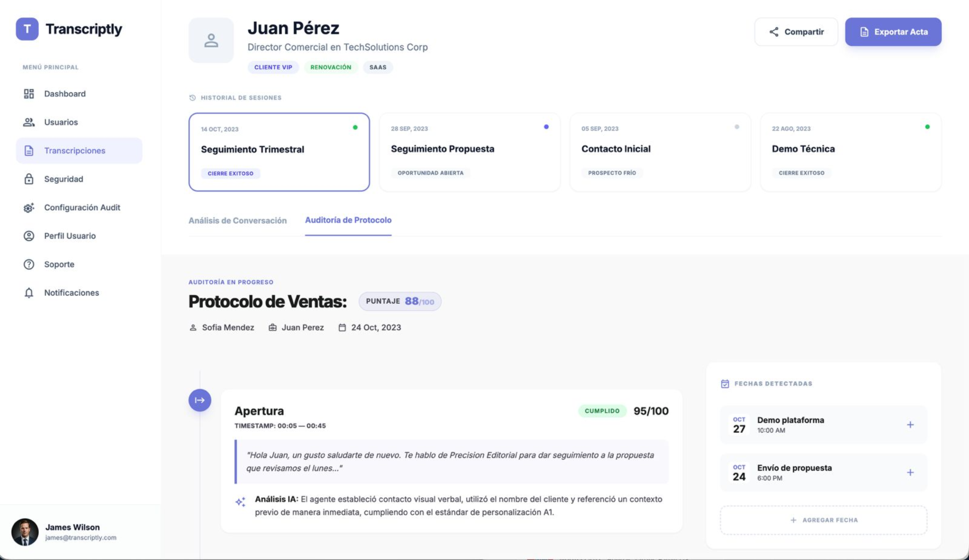This screenshot has height=560, width=969.
Task: Go to Usuarios section
Action: (79, 122)
